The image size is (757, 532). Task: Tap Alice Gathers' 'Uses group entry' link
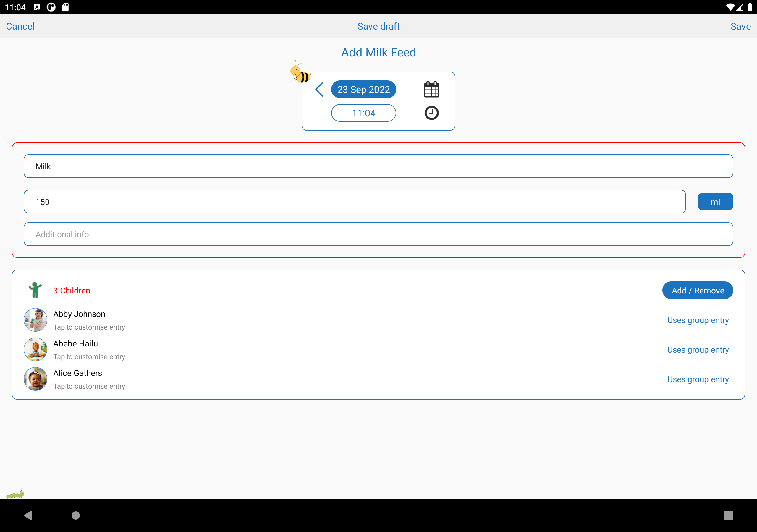(x=698, y=379)
